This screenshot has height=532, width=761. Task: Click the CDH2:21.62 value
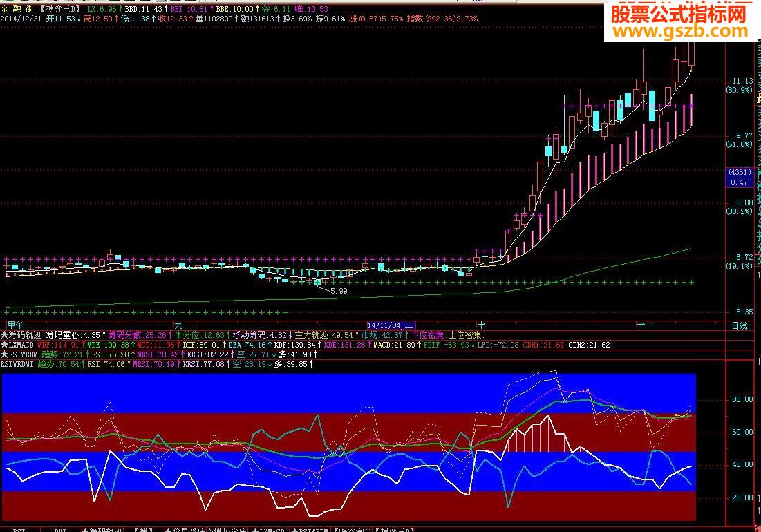coord(589,345)
